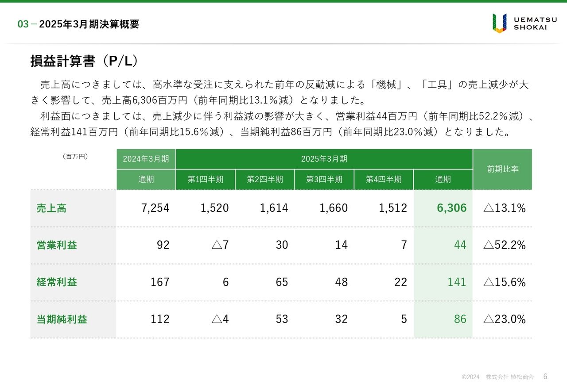Click the 5 fourth-quarter net income
567x392 pixels.
(x=404, y=319)
